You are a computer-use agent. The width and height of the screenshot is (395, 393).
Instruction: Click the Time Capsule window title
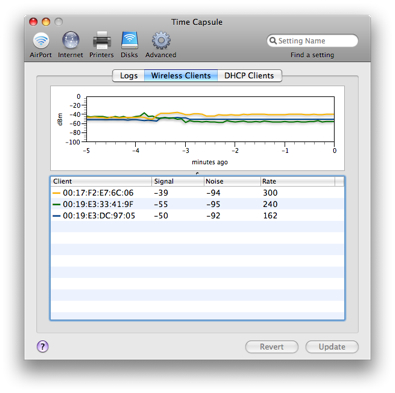(197, 22)
